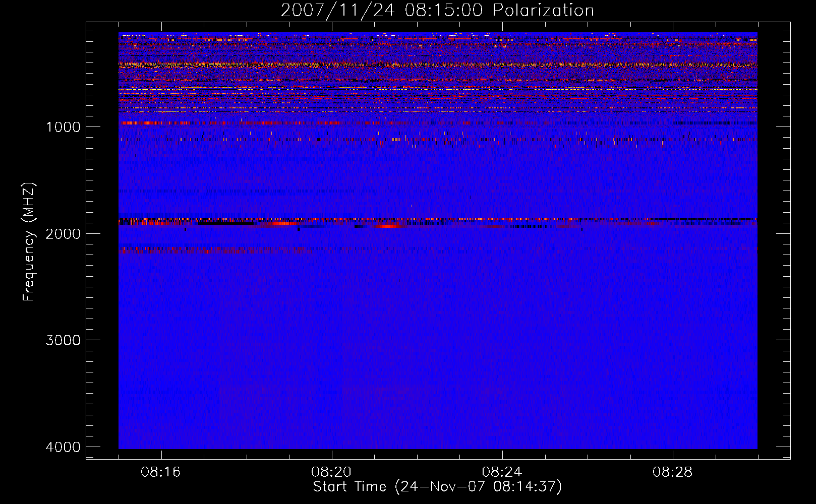The width and height of the screenshot is (816, 504).
Task: Click the 08:24 time tick label
Action: tap(502, 472)
